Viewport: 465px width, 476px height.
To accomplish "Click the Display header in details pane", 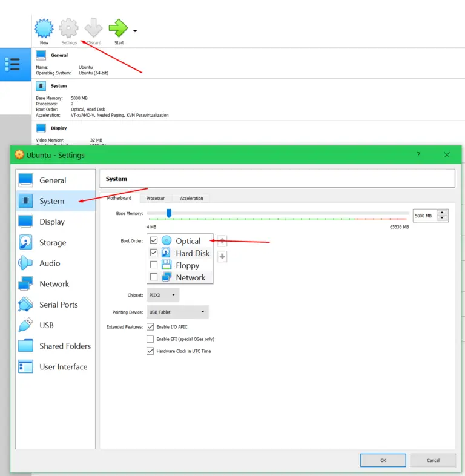I will point(59,128).
